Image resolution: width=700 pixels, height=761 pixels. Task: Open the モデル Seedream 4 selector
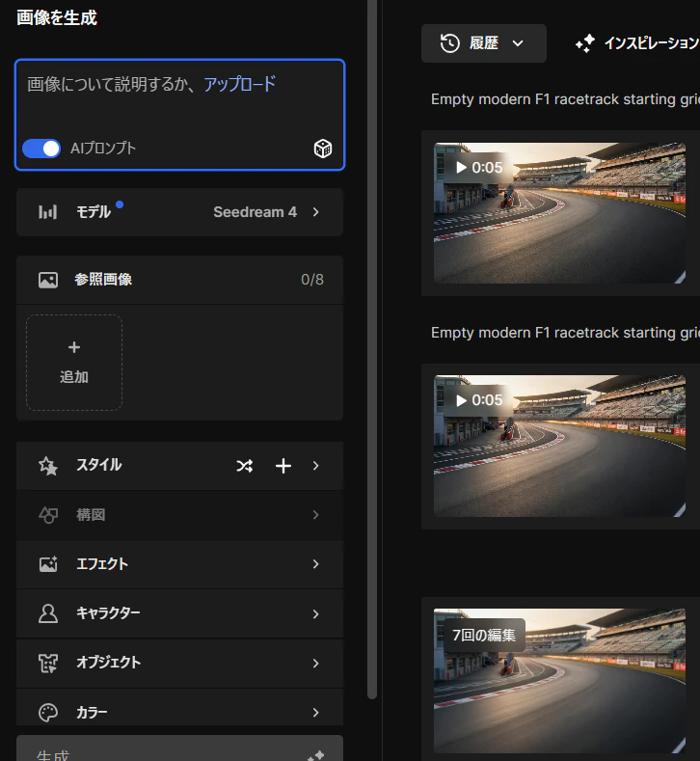[x=180, y=212]
